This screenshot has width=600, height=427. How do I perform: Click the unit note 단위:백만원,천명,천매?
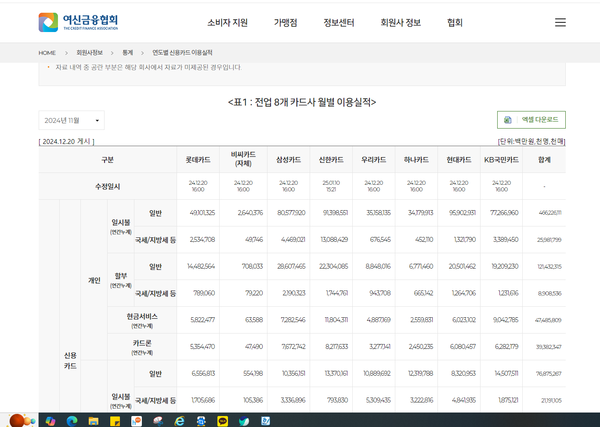coord(532,142)
